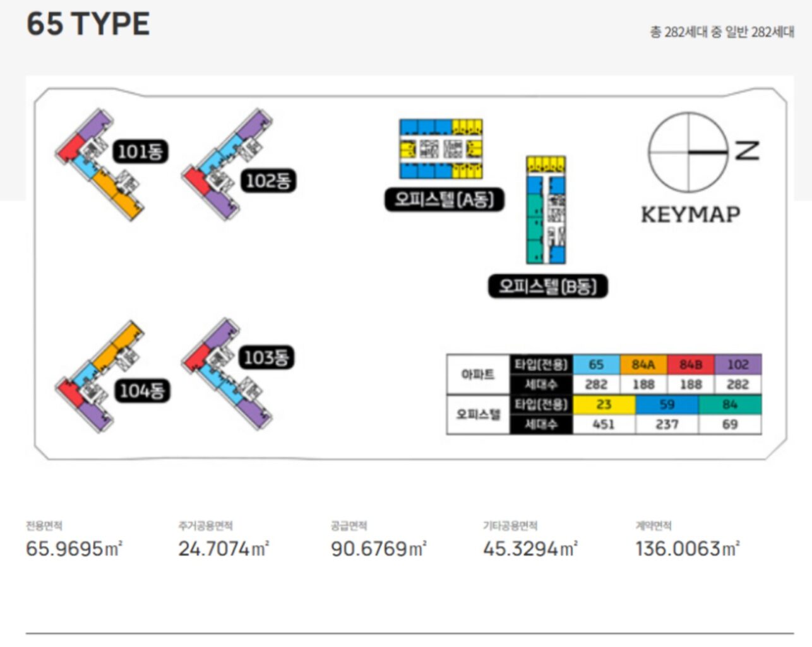Click the red 84B type swatch
The image size is (812, 647).
pos(691,365)
